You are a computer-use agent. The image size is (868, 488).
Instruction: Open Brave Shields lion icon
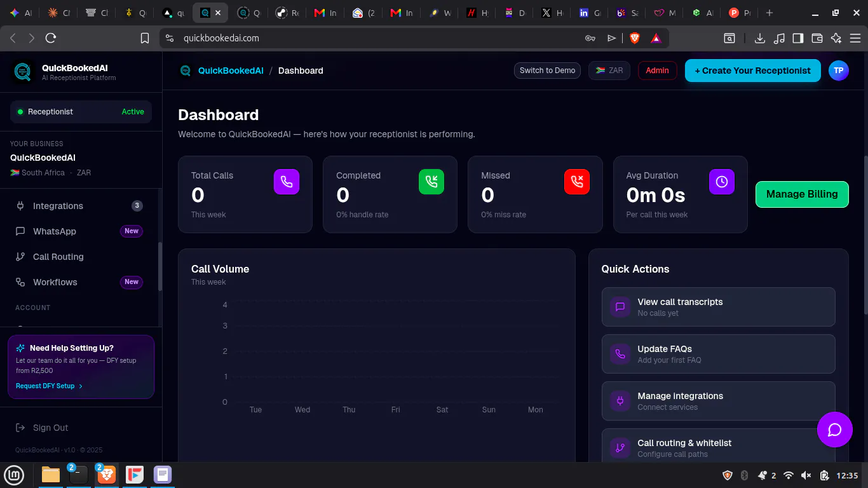[634, 38]
